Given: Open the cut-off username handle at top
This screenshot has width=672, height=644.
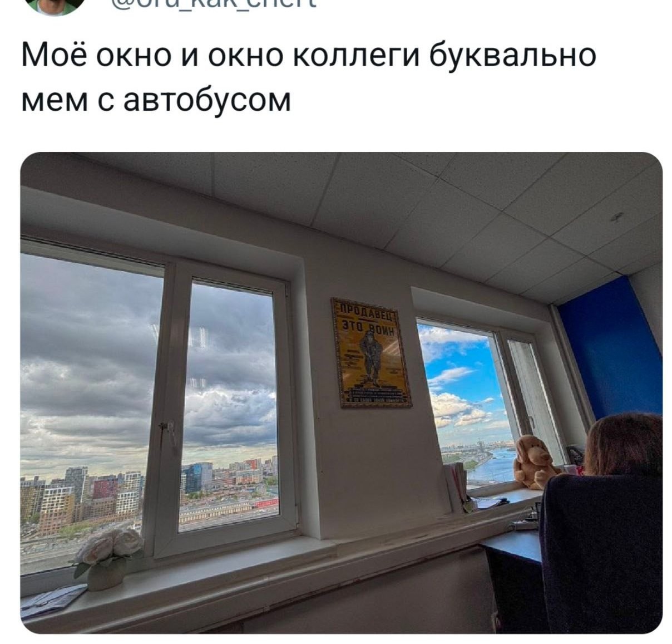Looking at the screenshot, I should tap(214, 4).
